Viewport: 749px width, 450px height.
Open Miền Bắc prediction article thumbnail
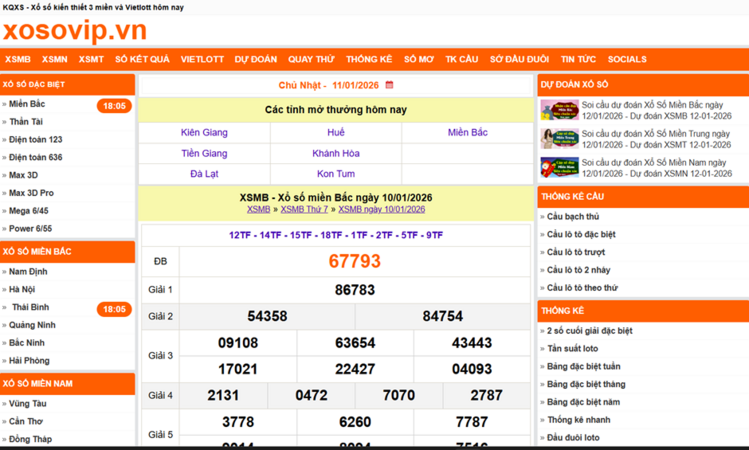[x=558, y=110]
